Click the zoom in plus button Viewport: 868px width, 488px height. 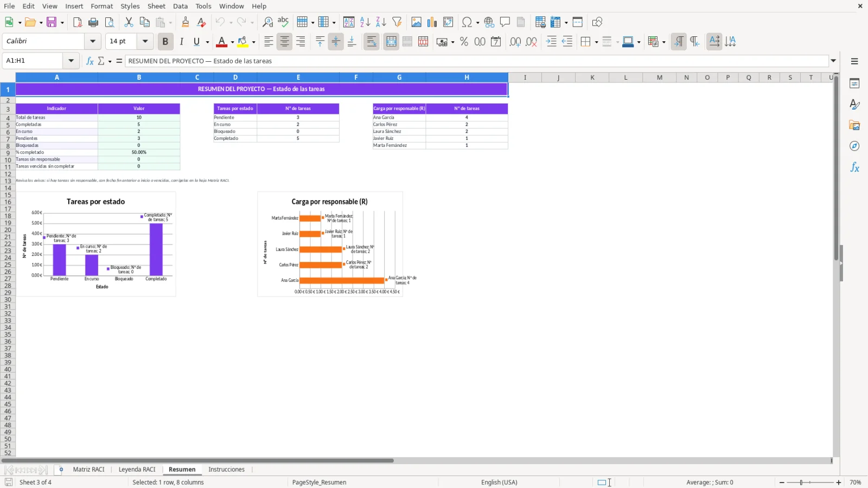(839, 483)
